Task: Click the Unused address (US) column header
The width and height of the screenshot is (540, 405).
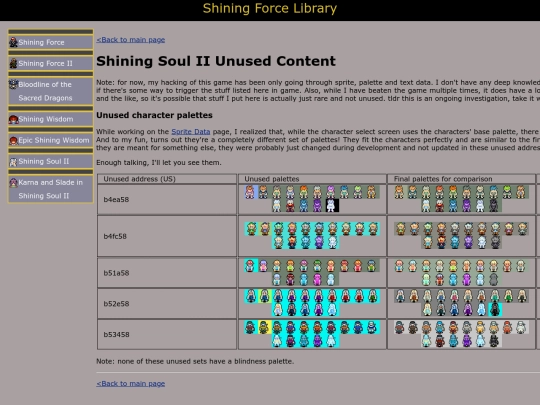Action: tap(167, 179)
